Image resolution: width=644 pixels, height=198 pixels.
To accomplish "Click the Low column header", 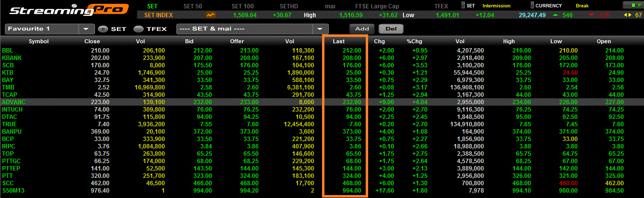I will [x=556, y=42].
